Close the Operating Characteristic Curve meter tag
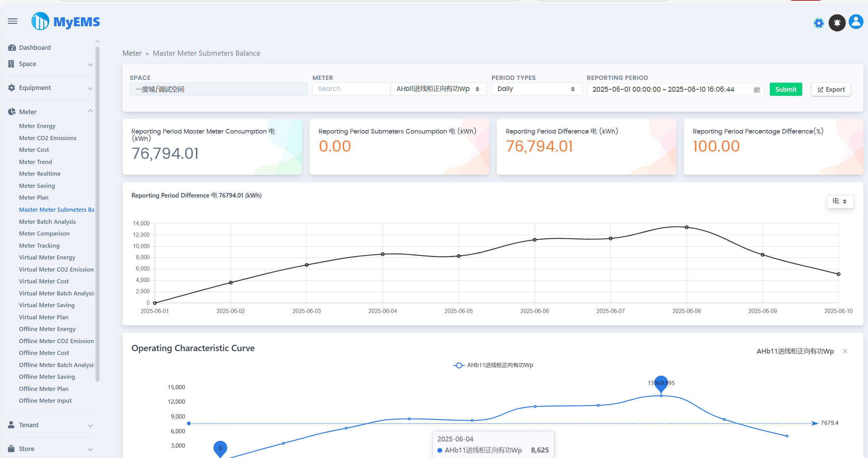This screenshot has height=458, width=868. (845, 351)
